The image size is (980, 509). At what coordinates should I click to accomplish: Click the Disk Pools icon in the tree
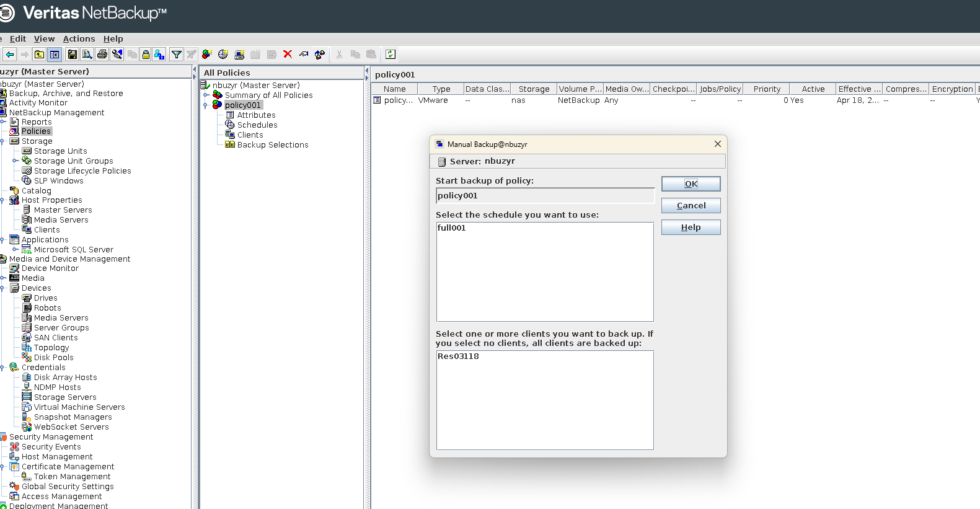[27, 357]
